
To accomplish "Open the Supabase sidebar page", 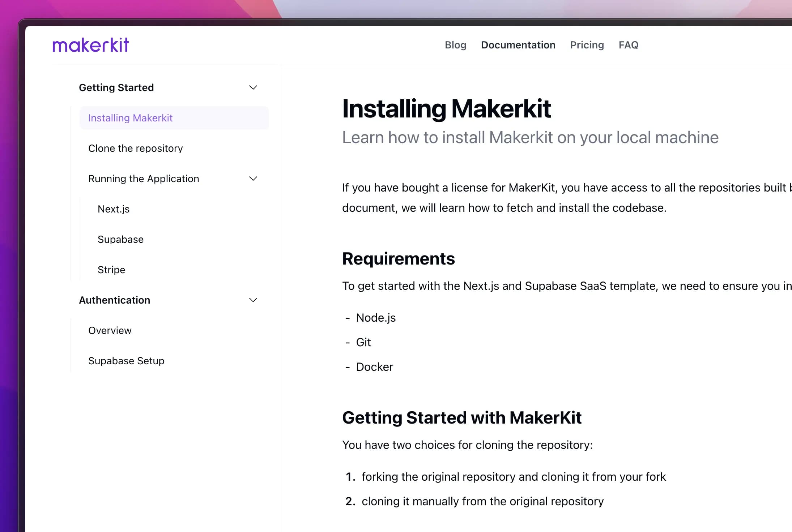I will click(120, 239).
